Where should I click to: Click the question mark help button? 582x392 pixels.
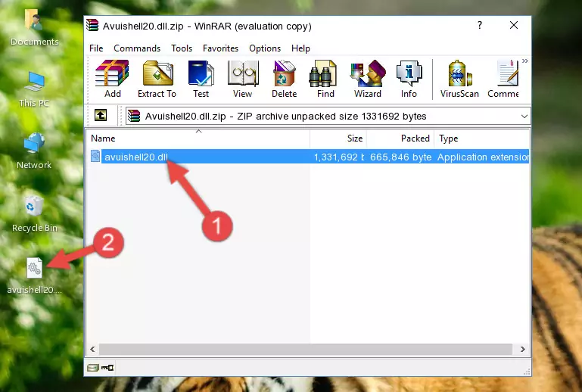480,25
